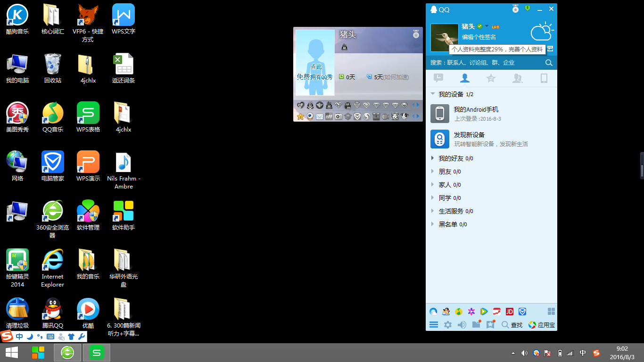
Task: Open QQ favorites star icon
Action: [491, 324]
